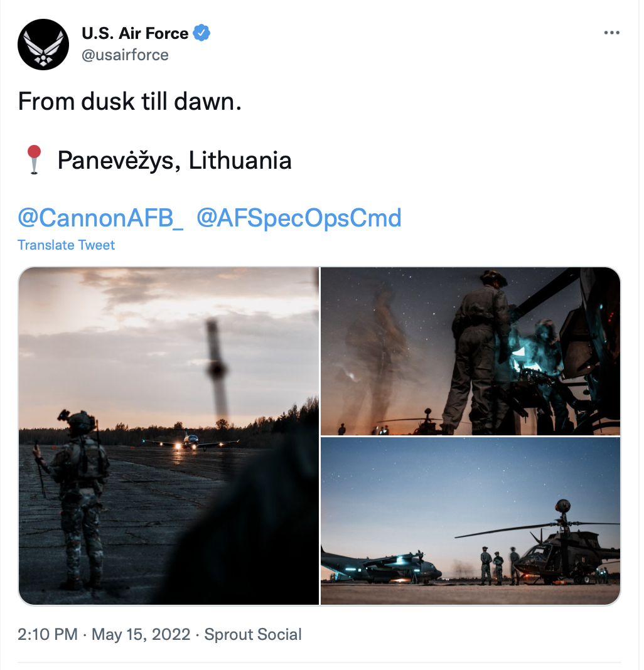Click the red location pin emoji
This screenshot has width=644, height=670.
coord(35,159)
